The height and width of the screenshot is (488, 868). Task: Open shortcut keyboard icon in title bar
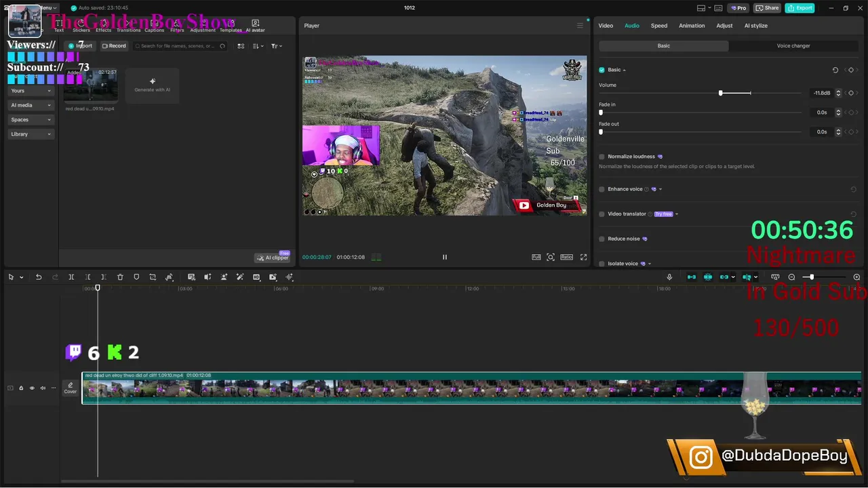click(x=717, y=8)
